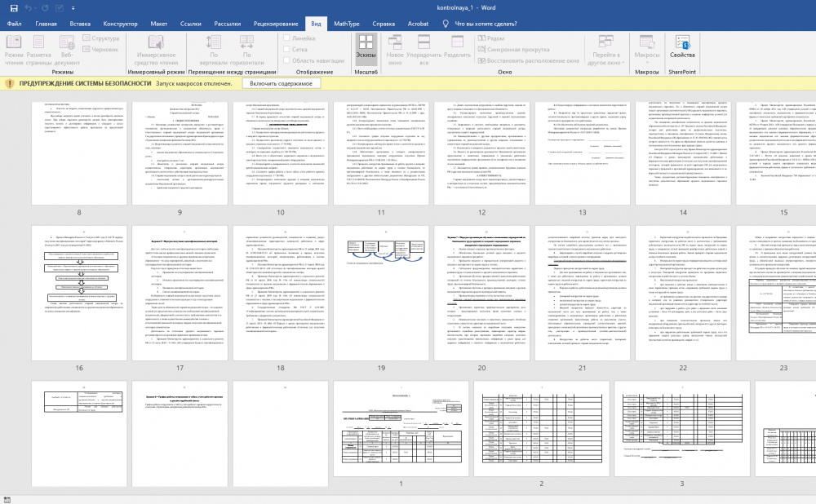Open the Файл menu tab
The width and height of the screenshot is (816, 504).
pos(14,24)
